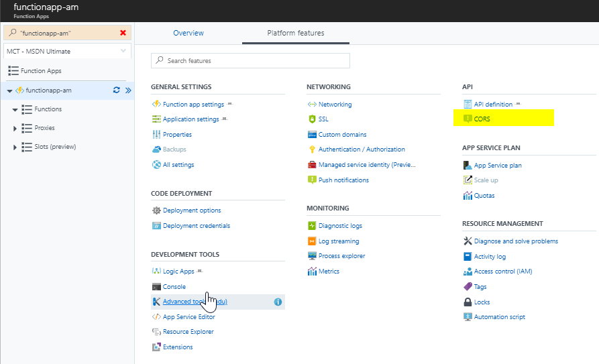Viewport: 599px width, 364px height.
Task: Open Access control (IAM) link
Action: coord(503,271)
